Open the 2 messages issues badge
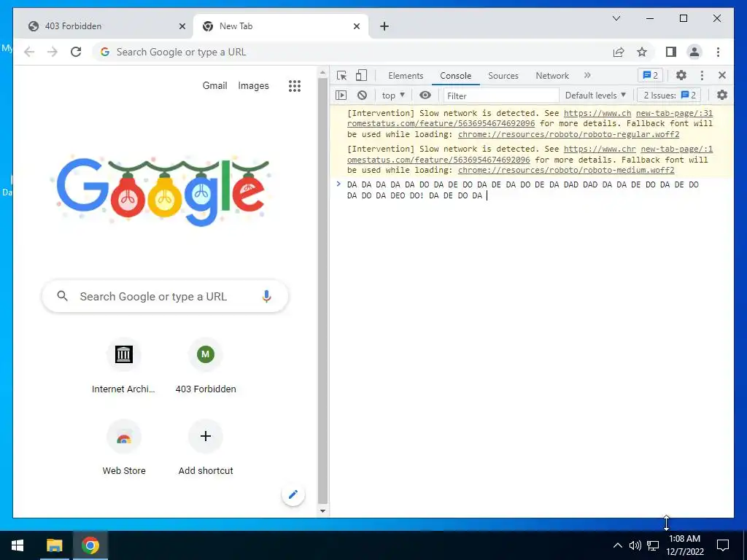Image resolution: width=747 pixels, height=560 pixels. [x=650, y=75]
